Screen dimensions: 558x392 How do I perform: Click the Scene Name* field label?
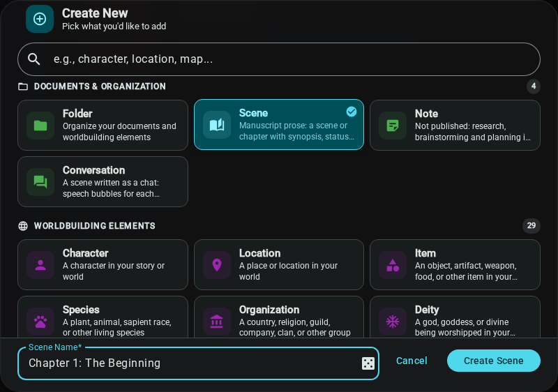pyautogui.click(x=55, y=347)
